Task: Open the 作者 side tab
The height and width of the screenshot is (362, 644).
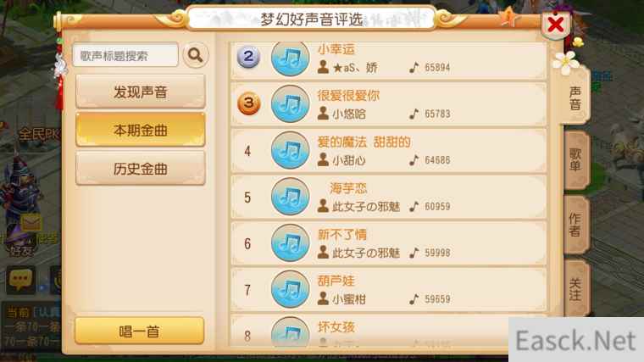Action: (576, 225)
